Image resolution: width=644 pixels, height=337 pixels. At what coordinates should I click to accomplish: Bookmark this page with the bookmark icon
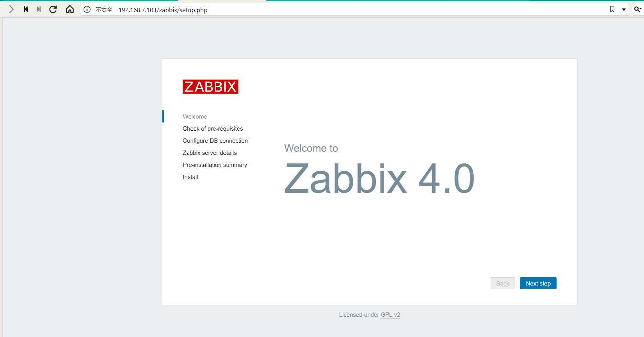click(612, 9)
